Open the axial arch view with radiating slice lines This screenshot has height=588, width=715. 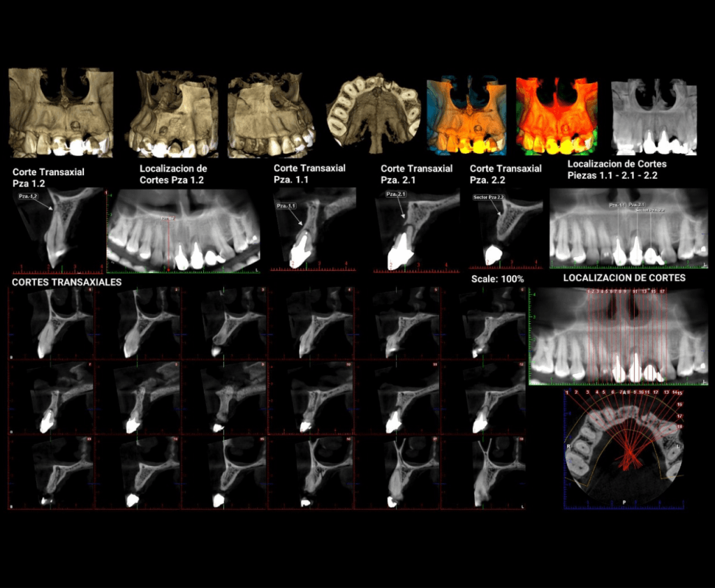click(x=624, y=449)
